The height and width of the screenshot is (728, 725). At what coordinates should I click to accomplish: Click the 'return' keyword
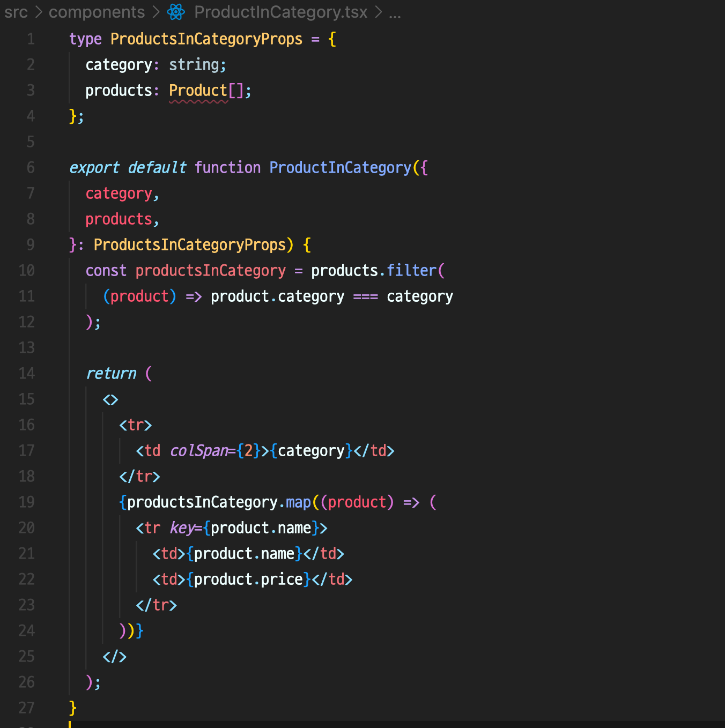tap(111, 374)
